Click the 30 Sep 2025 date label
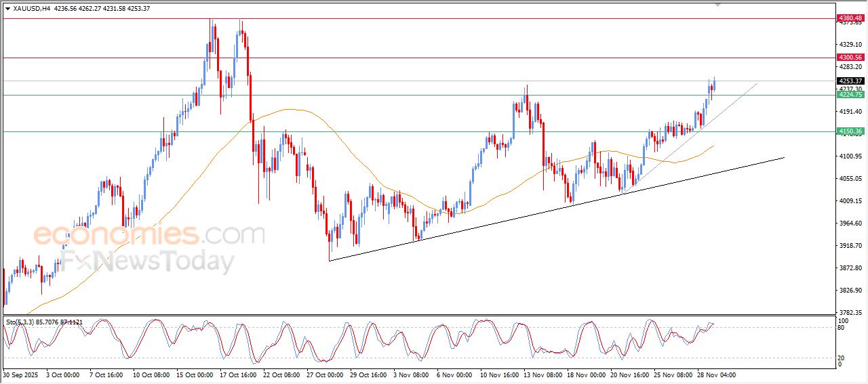 [22, 374]
